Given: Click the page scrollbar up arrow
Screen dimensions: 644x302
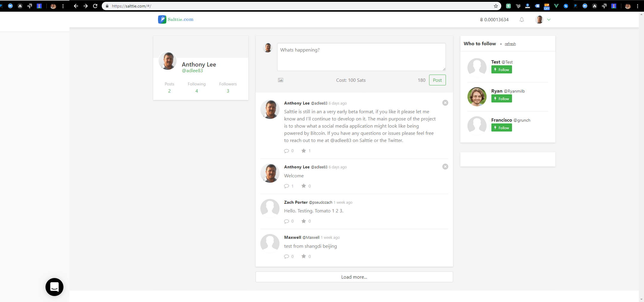Looking at the screenshot, I should click(x=641, y=14).
